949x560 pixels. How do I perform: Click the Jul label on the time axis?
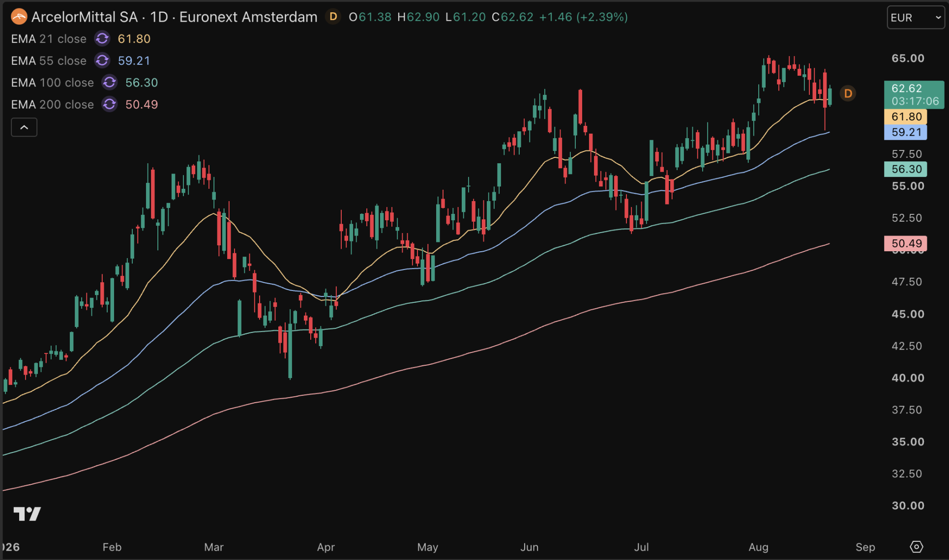(x=641, y=547)
